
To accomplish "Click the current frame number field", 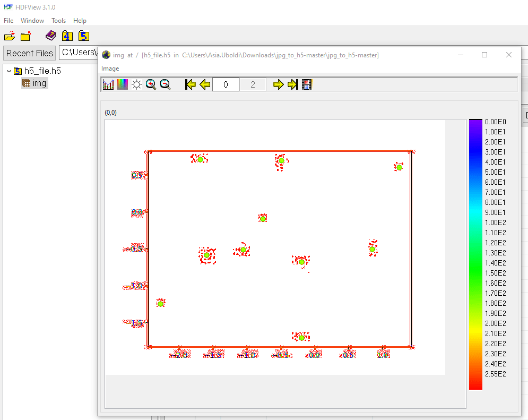I will [x=226, y=84].
